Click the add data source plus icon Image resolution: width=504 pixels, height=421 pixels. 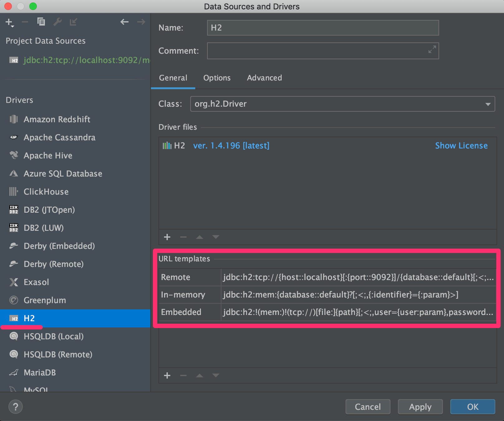click(9, 22)
